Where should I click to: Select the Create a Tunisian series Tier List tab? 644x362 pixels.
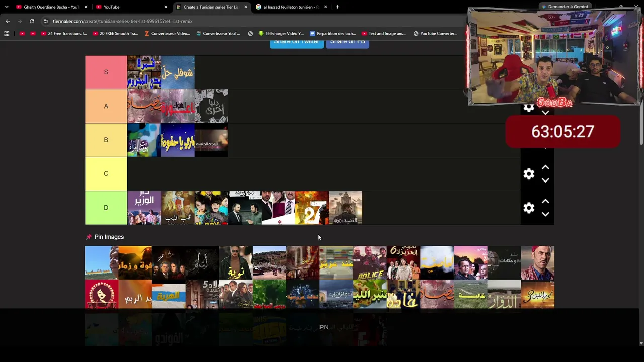pyautogui.click(x=211, y=7)
